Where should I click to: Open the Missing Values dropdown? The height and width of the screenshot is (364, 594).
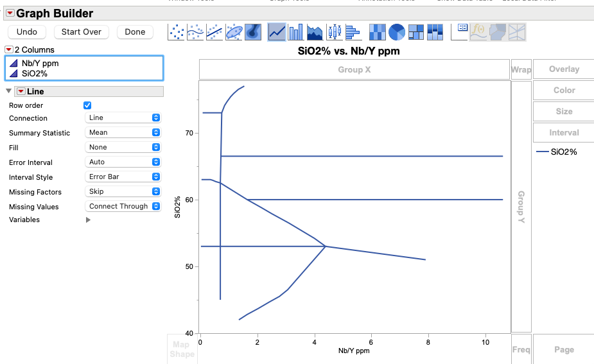123,207
